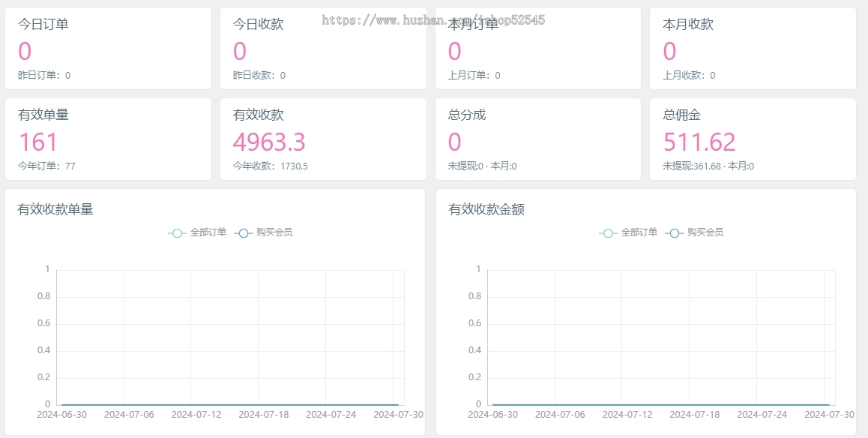Click the large 0 under 总分成
Viewport: 868px width, 438px height.
[454, 142]
